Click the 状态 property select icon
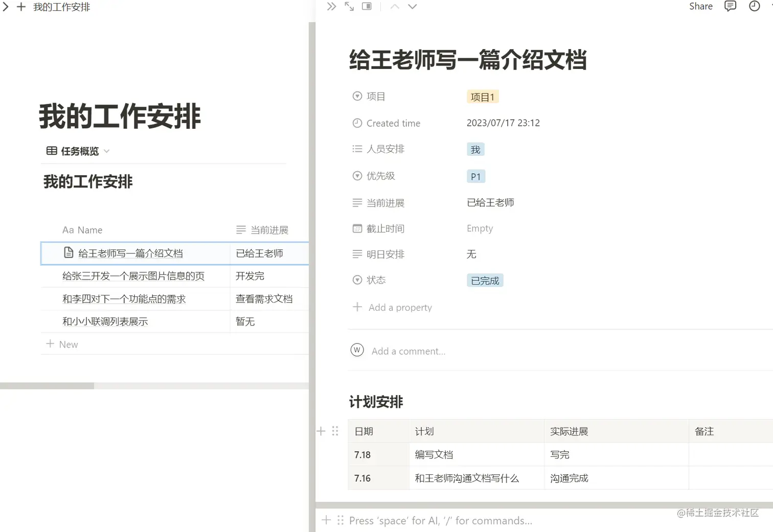This screenshot has width=773, height=532. 357,280
